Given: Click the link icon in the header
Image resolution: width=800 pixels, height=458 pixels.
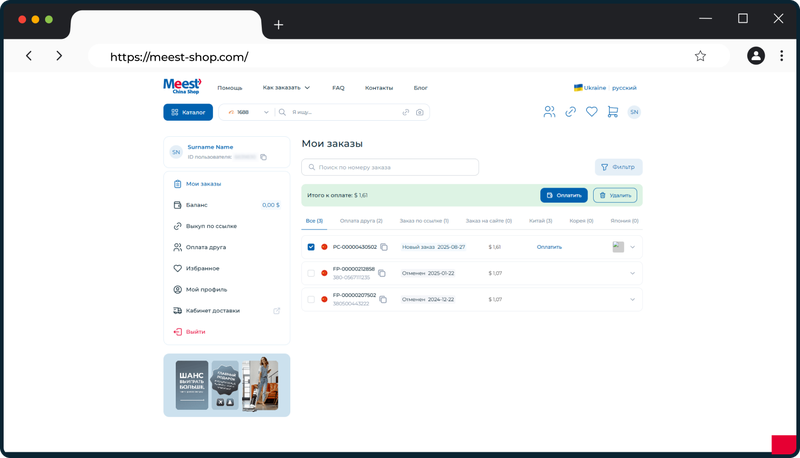Looking at the screenshot, I should point(570,112).
